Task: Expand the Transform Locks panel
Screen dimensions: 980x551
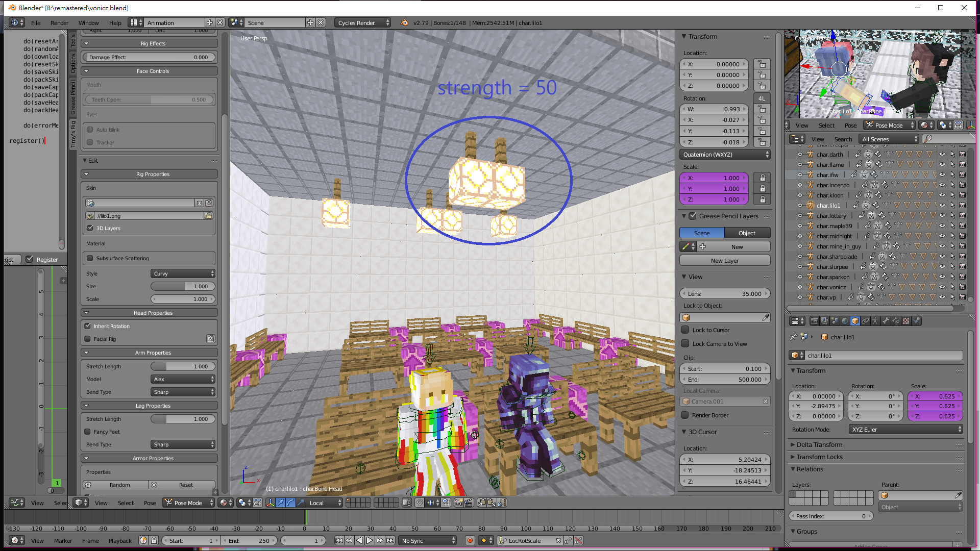Action: 820,457
